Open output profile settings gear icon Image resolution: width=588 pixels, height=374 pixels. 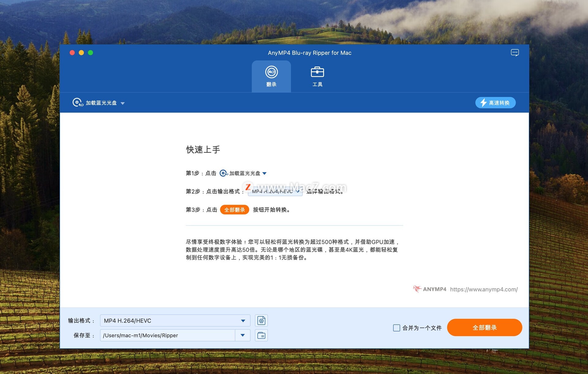click(261, 321)
